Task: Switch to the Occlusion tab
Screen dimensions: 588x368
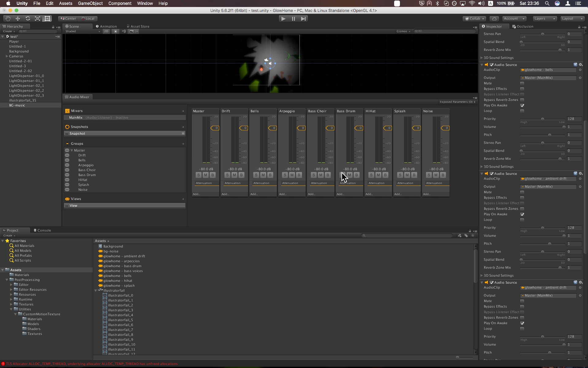Action: [523, 26]
